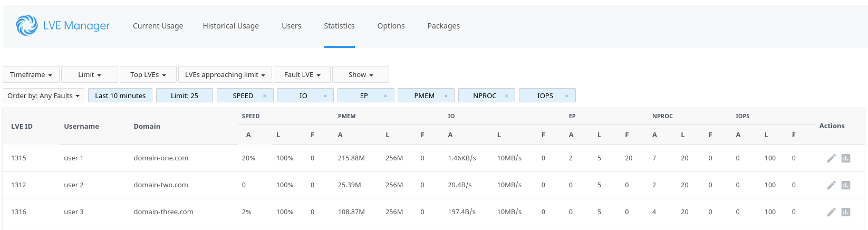
Task: Switch to the Current Usage tab
Action: [x=158, y=26]
